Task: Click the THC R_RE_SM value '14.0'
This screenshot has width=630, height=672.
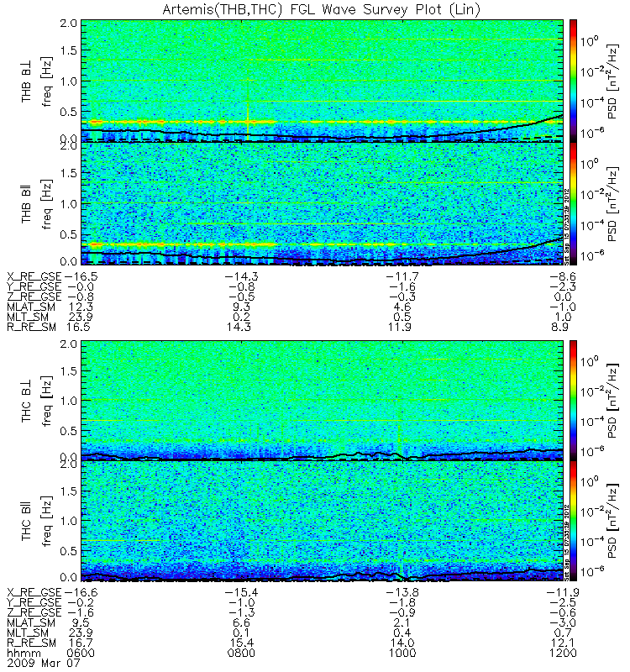Action: pyautogui.click(x=402, y=643)
